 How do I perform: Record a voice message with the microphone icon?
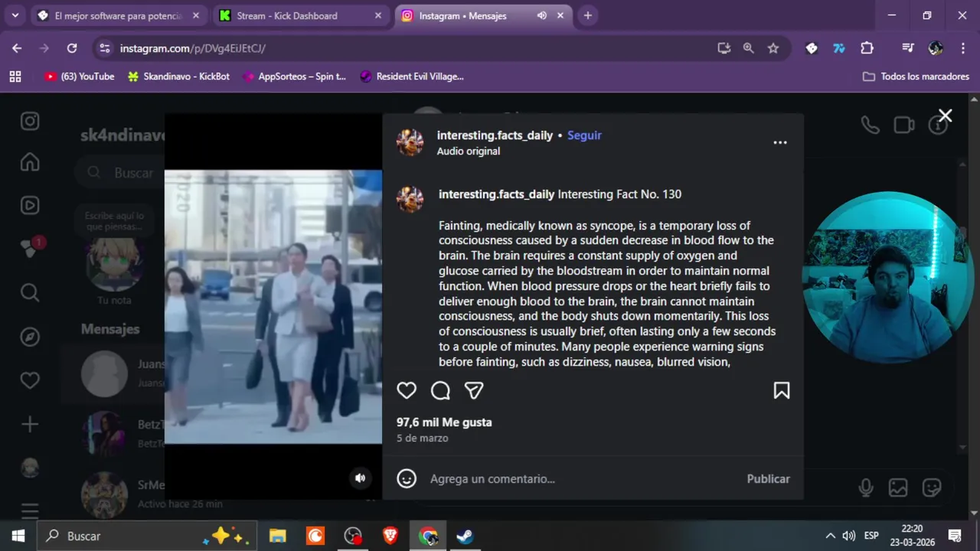click(866, 487)
